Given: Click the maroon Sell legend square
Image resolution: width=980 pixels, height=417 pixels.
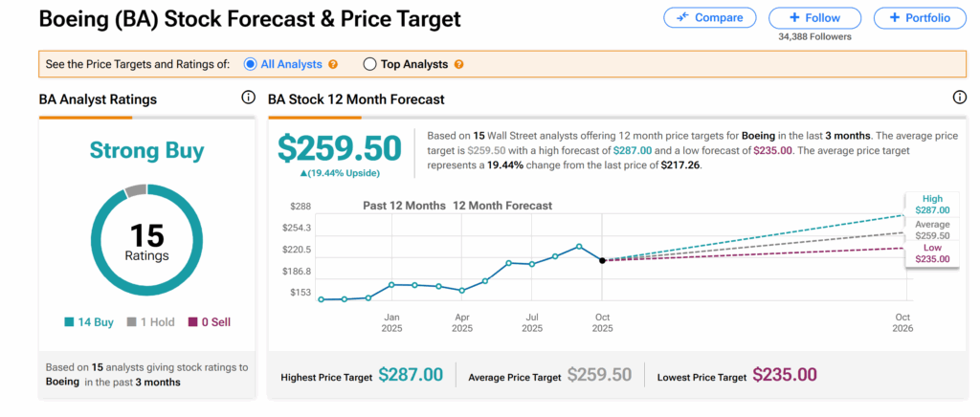Looking at the screenshot, I should (191, 322).
